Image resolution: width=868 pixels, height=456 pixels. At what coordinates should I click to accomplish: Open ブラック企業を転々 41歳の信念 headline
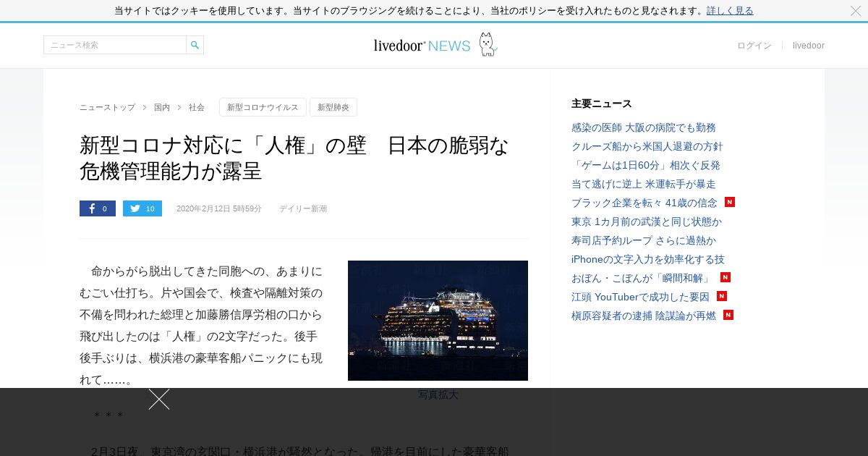pos(644,203)
